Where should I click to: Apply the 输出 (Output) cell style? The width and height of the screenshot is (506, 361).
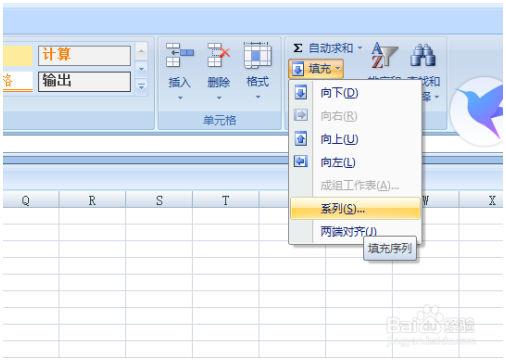pos(84,81)
